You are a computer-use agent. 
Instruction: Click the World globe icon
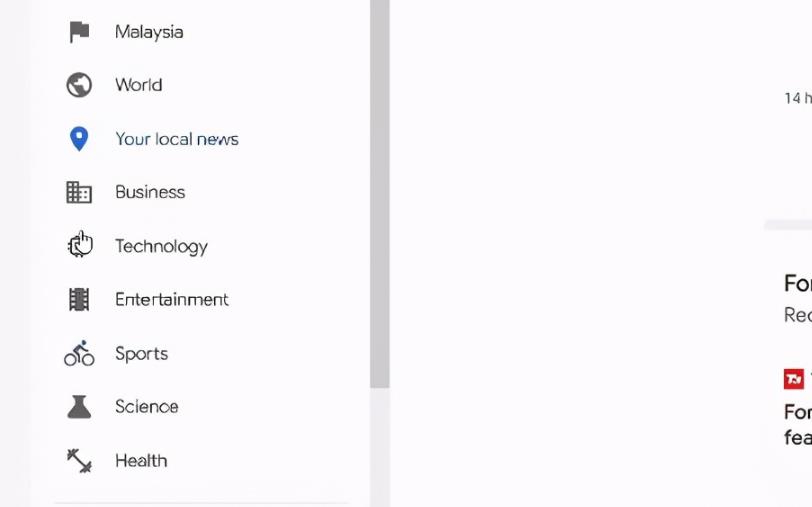79,85
